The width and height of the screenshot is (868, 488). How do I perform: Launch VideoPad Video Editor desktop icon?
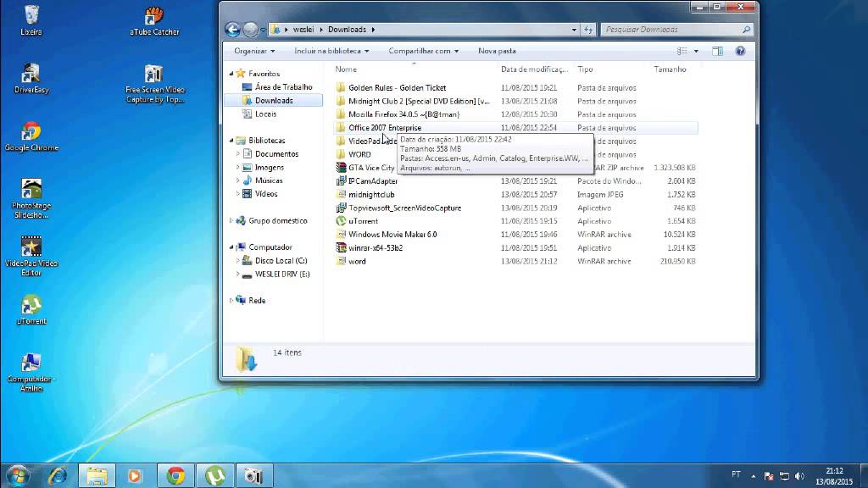31,256
